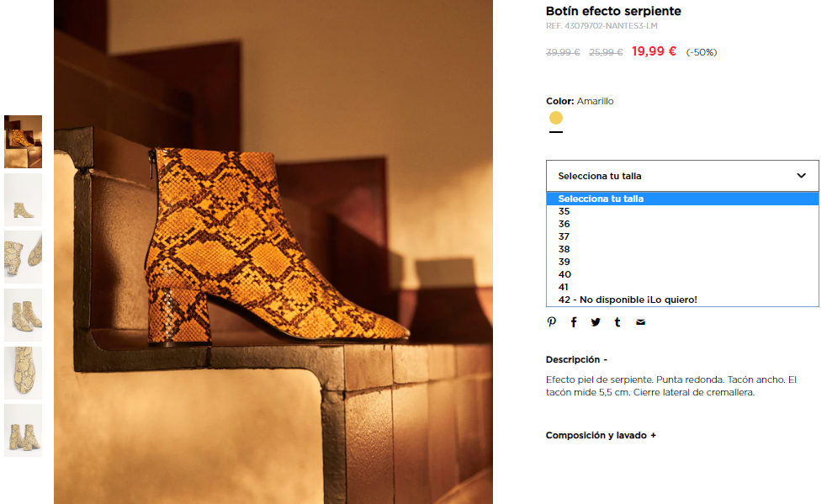The width and height of the screenshot is (832, 504).
Task: Share product on Twitter
Action: pos(596,322)
